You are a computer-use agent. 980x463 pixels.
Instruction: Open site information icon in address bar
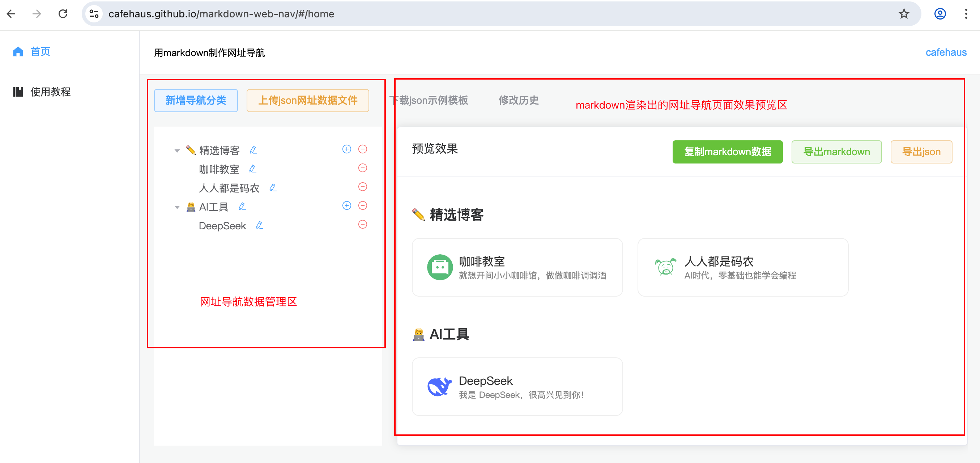point(94,14)
